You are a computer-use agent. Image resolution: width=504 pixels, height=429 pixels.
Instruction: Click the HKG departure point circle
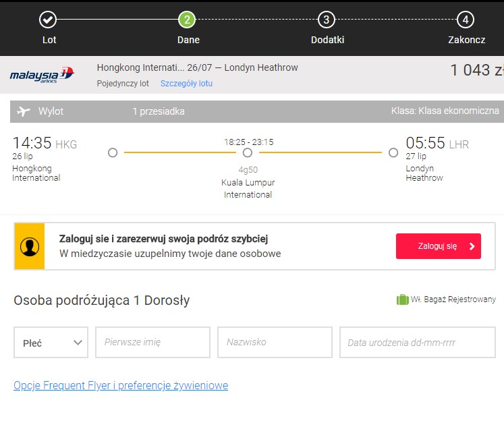113,152
